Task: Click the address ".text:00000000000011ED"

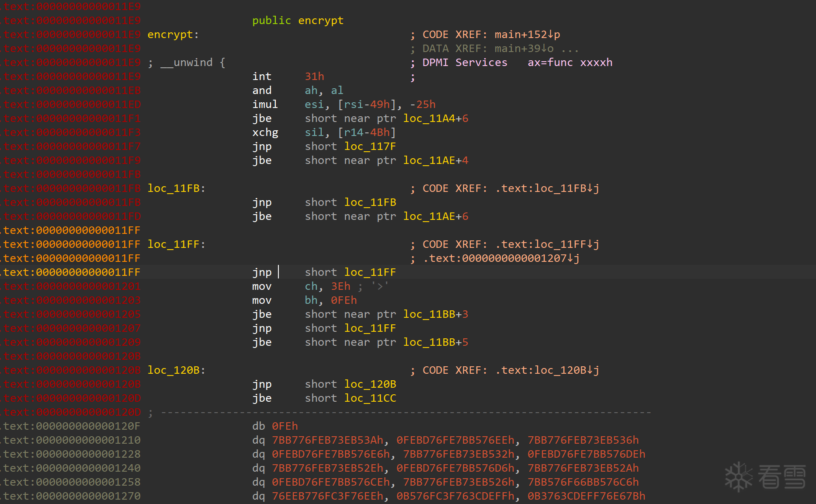Action: [x=70, y=104]
